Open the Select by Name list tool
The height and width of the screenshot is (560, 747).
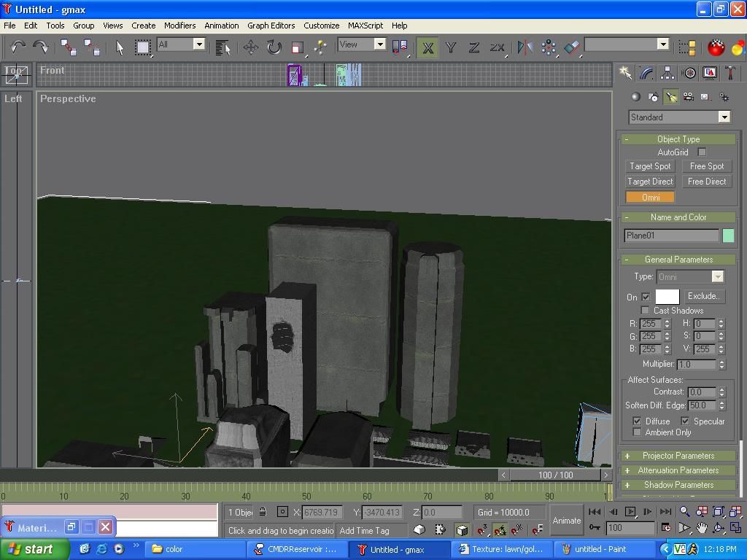point(223,47)
